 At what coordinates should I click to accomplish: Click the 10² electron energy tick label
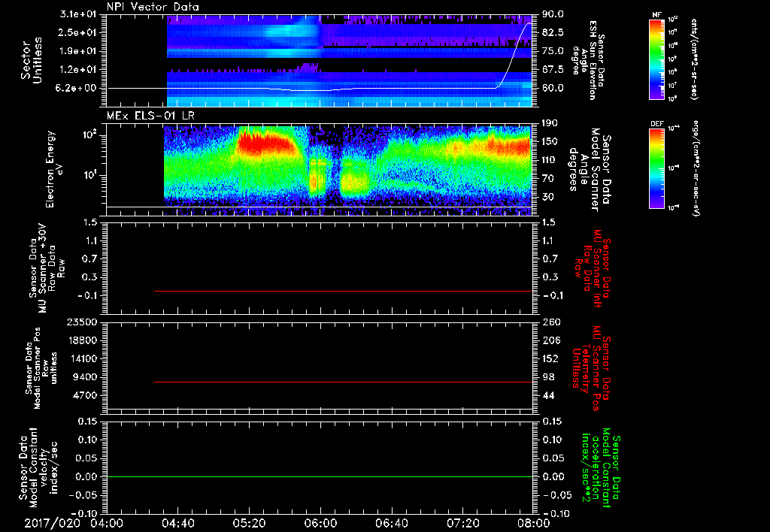coord(89,135)
